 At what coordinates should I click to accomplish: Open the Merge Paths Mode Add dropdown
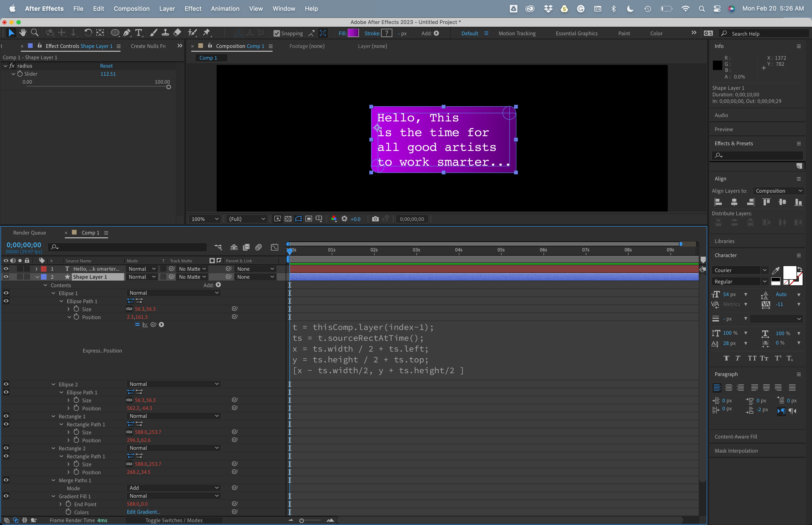click(173, 488)
